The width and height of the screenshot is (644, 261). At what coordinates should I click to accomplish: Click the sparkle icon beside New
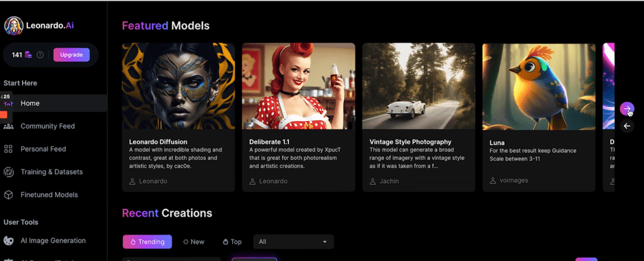tap(185, 242)
